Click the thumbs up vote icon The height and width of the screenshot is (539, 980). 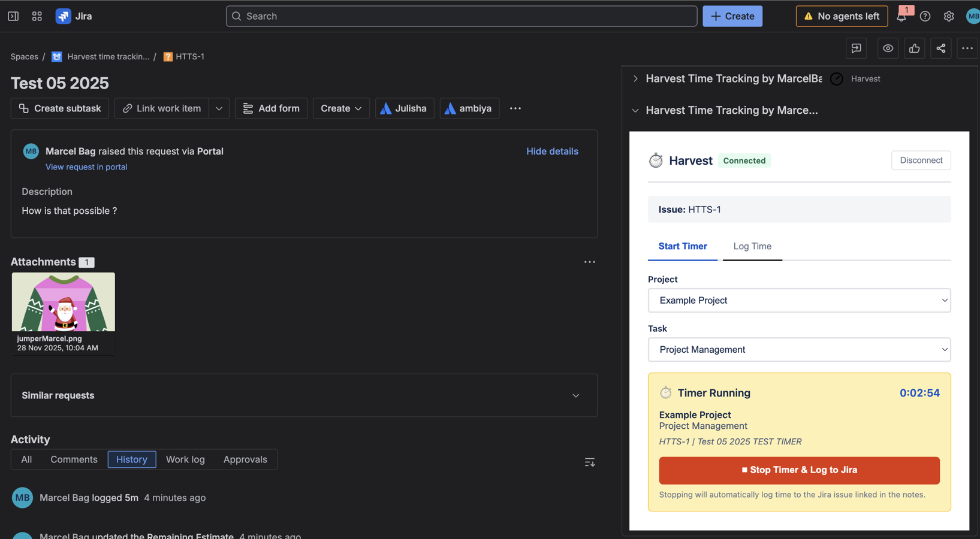(x=914, y=49)
